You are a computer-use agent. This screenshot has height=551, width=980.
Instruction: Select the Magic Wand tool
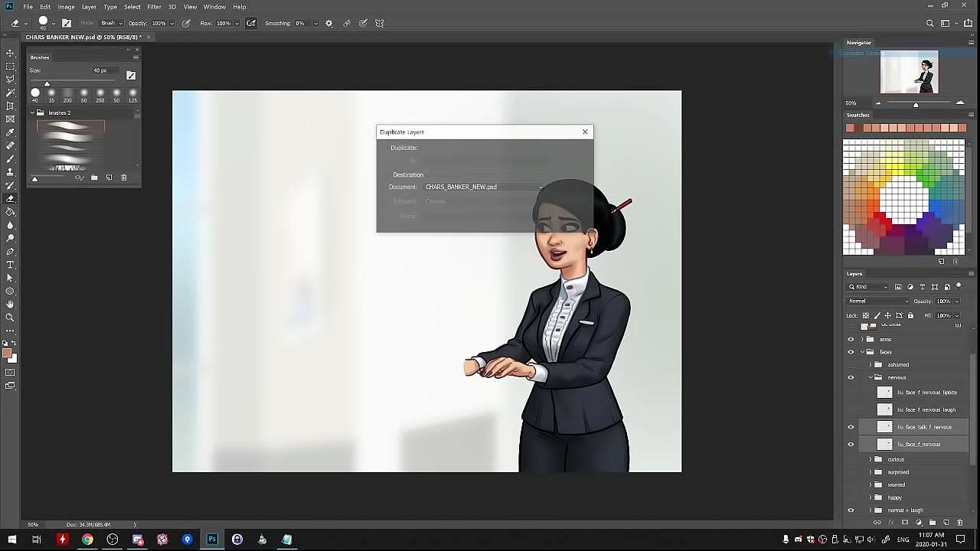pyautogui.click(x=10, y=93)
